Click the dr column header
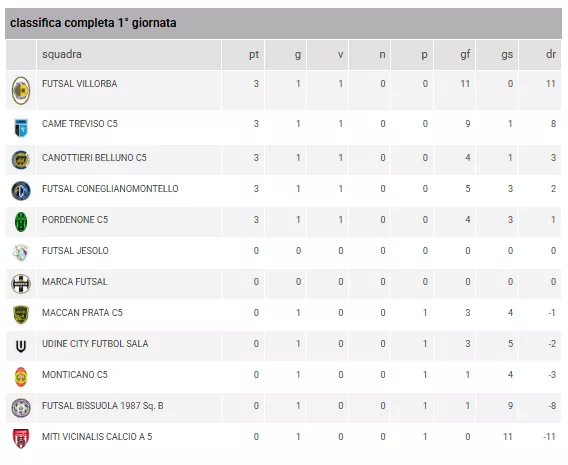This screenshot has width=568, height=465. coord(551,54)
